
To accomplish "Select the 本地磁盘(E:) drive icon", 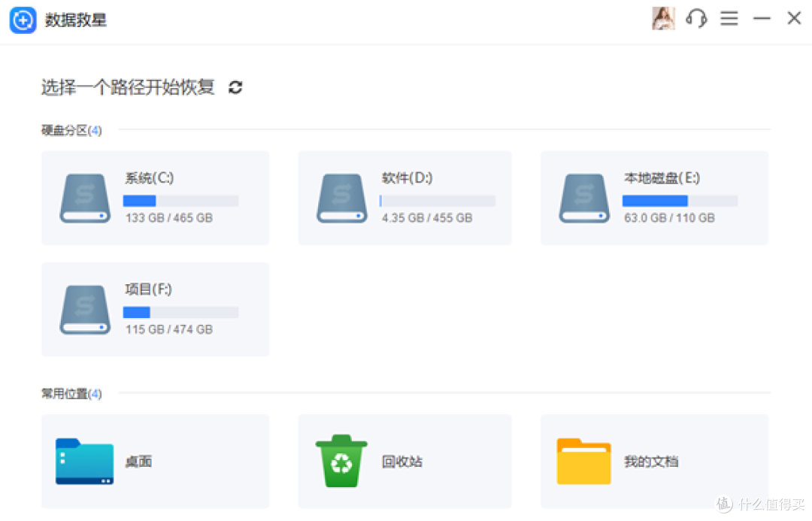I will 584,198.
